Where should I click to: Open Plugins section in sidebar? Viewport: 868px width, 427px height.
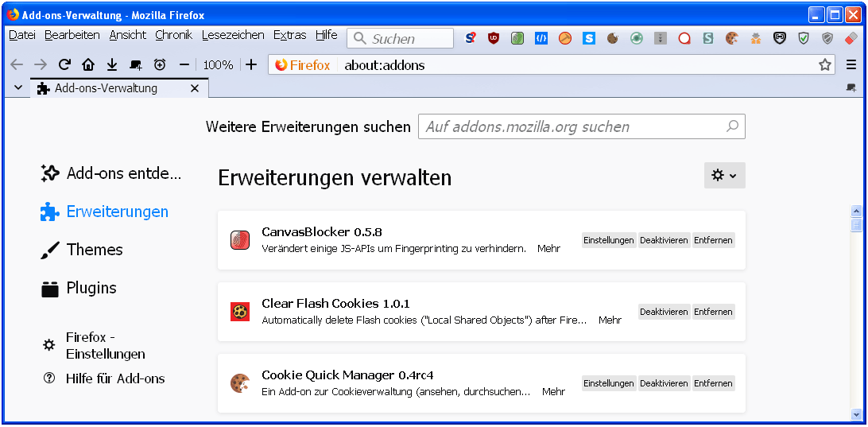(x=79, y=288)
